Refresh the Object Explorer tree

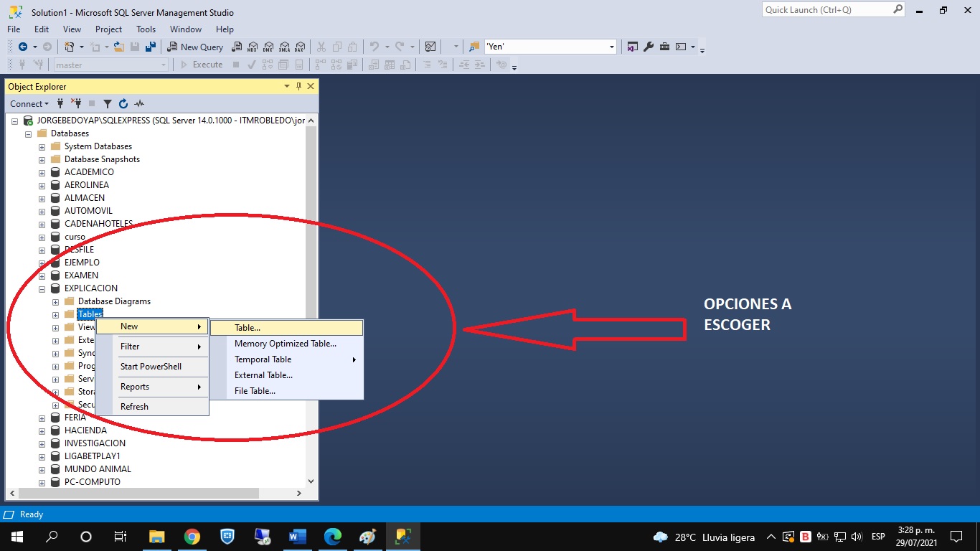click(x=123, y=103)
